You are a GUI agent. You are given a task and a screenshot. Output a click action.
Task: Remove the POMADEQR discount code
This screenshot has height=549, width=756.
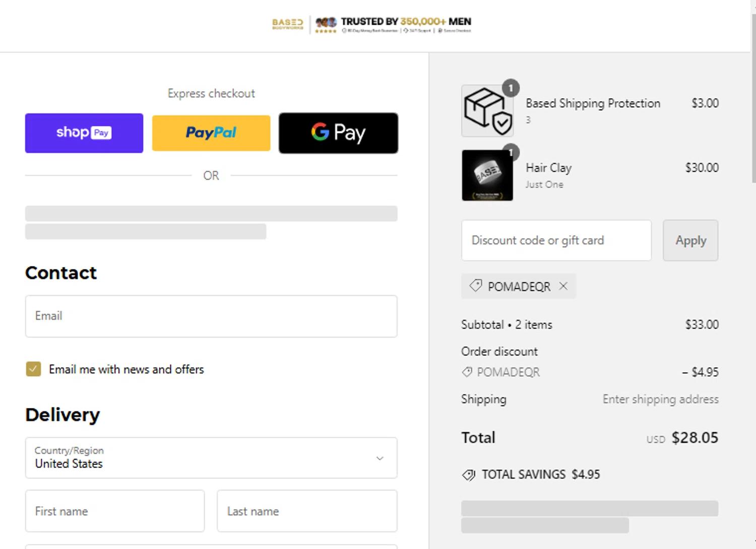563,286
